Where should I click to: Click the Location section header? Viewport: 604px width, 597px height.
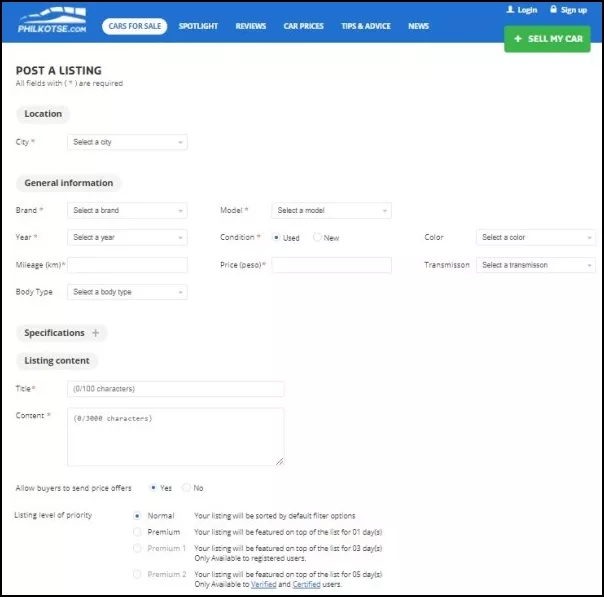(x=43, y=114)
